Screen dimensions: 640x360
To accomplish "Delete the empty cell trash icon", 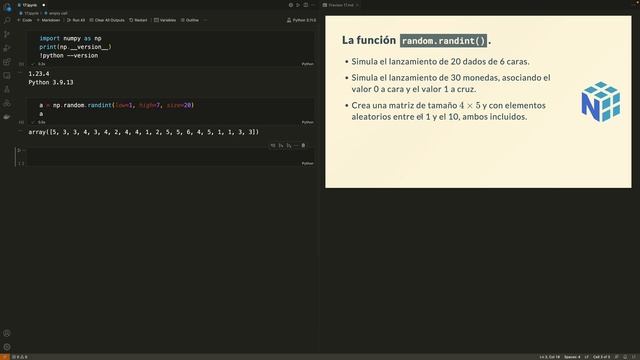I will pos(303,146).
